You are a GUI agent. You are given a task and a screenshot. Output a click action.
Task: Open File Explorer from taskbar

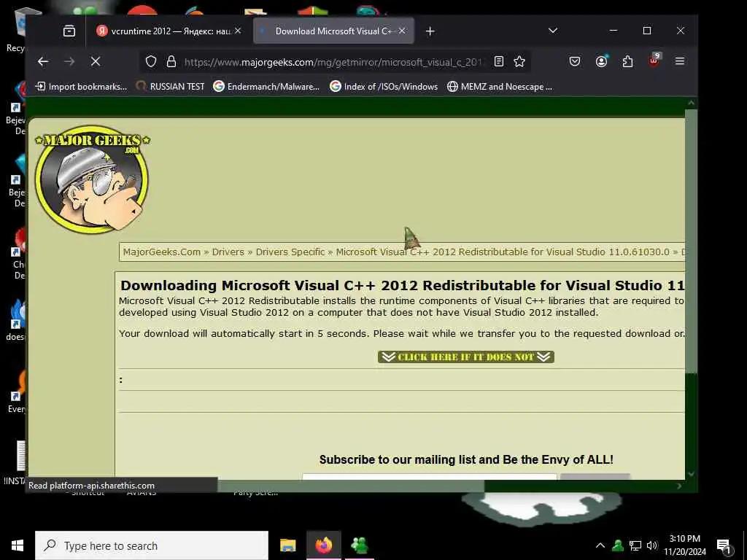point(287,545)
